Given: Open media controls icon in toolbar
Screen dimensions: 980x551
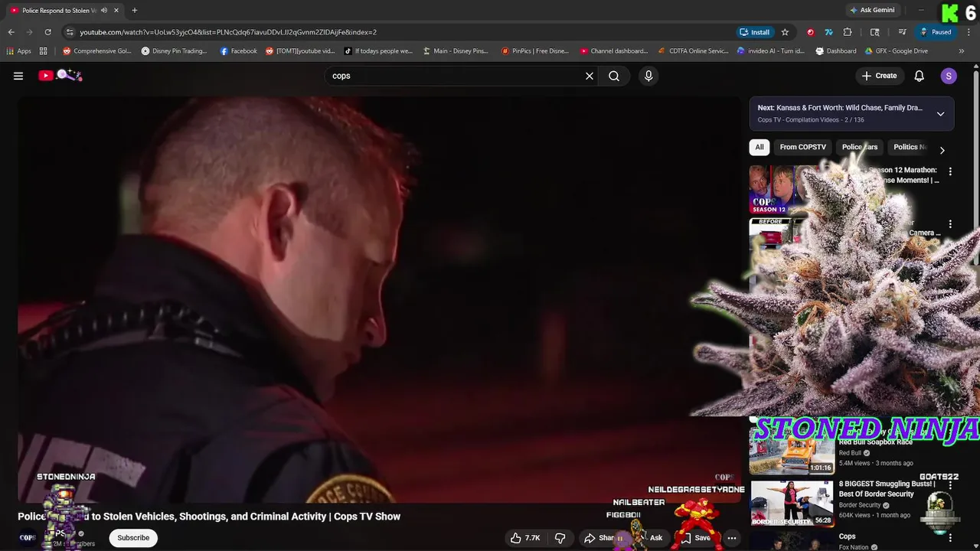Looking at the screenshot, I should [x=903, y=32].
